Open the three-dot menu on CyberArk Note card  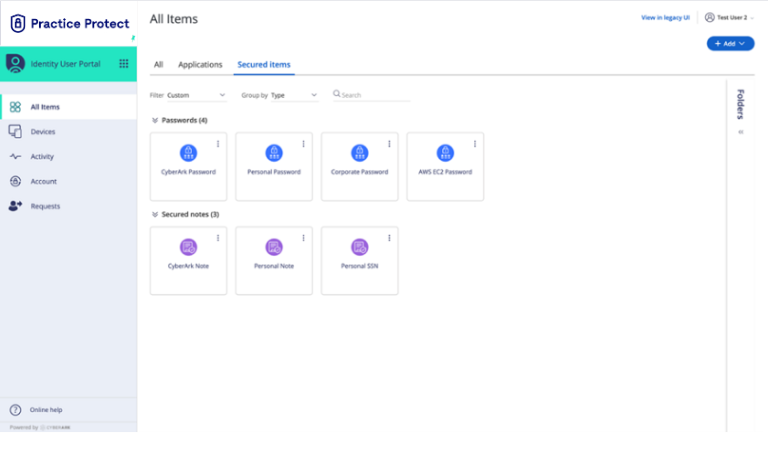pos(218,238)
